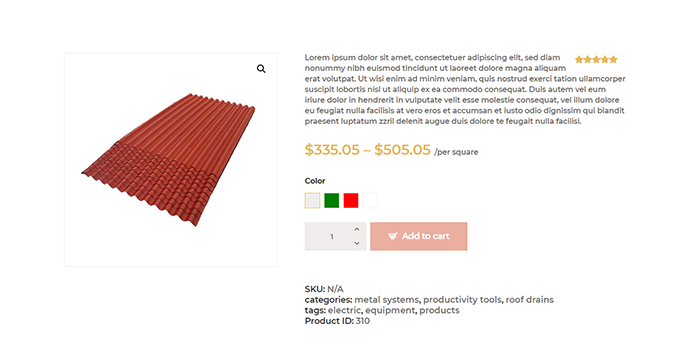Open the roof drains category link

[529, 300]
